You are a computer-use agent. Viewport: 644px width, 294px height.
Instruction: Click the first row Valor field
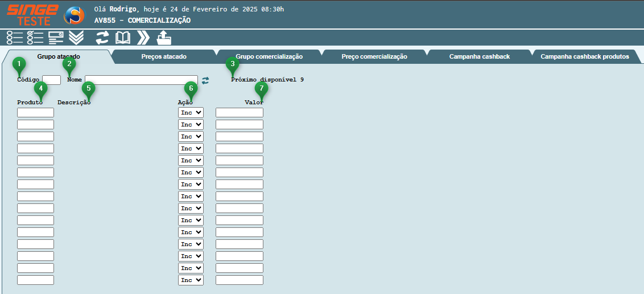239,113
